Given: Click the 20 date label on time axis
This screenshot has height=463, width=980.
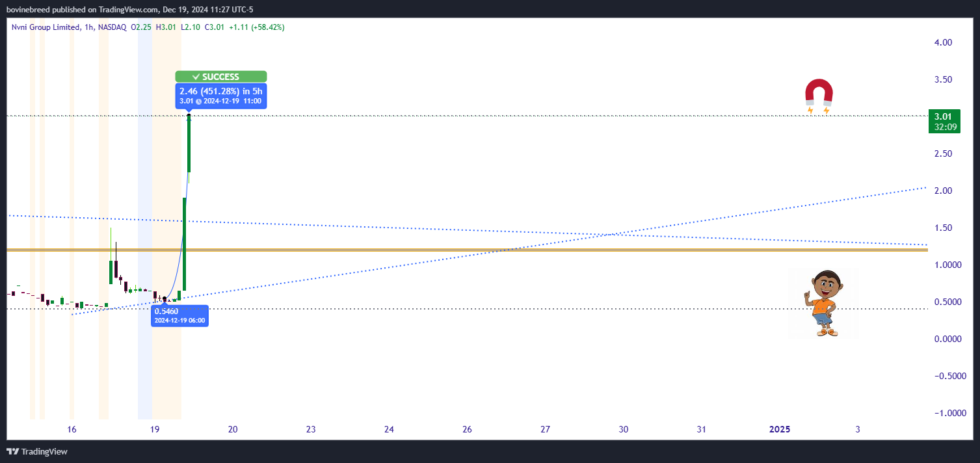Looking at the screenshot, I should pos(233,429).
